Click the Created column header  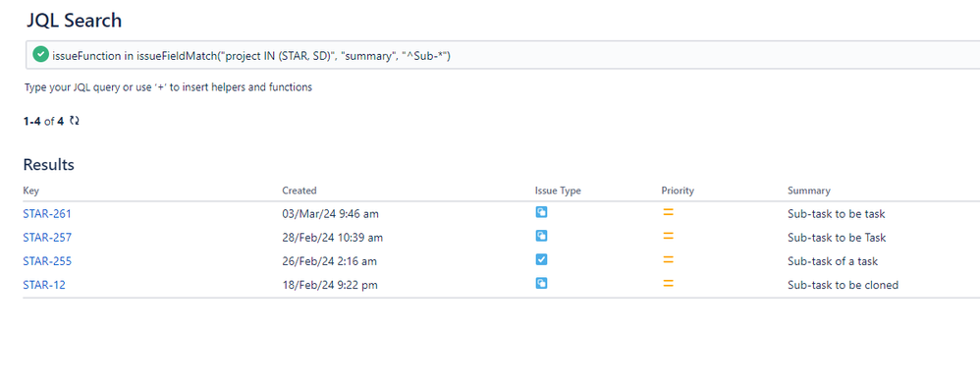299,191
